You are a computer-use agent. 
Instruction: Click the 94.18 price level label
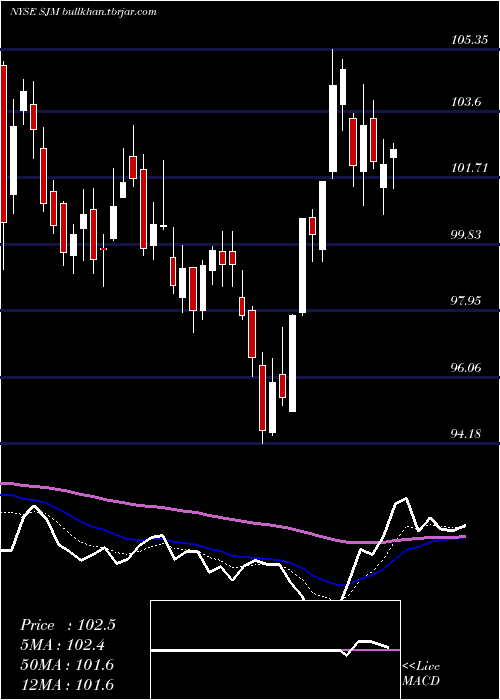[x=467, y=433]
